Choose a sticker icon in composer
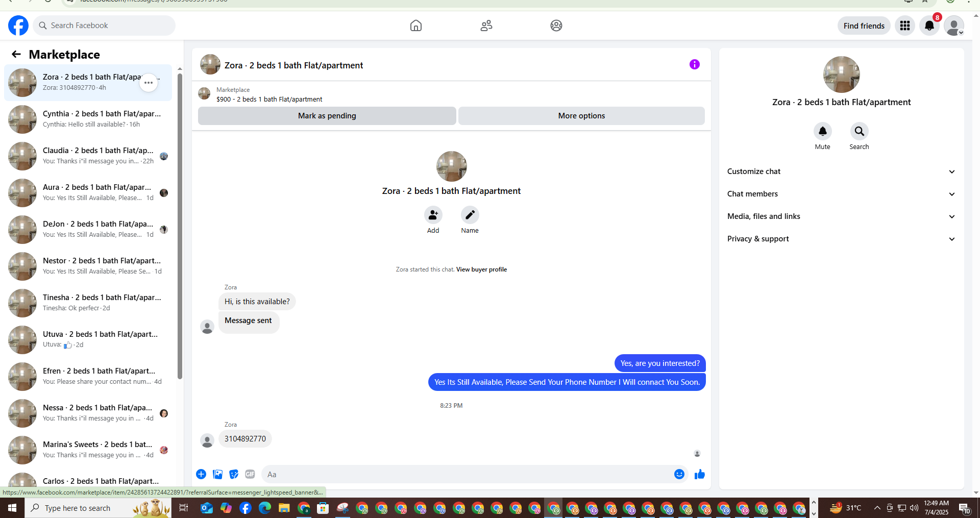980x518 pixels. coord(234,474)
